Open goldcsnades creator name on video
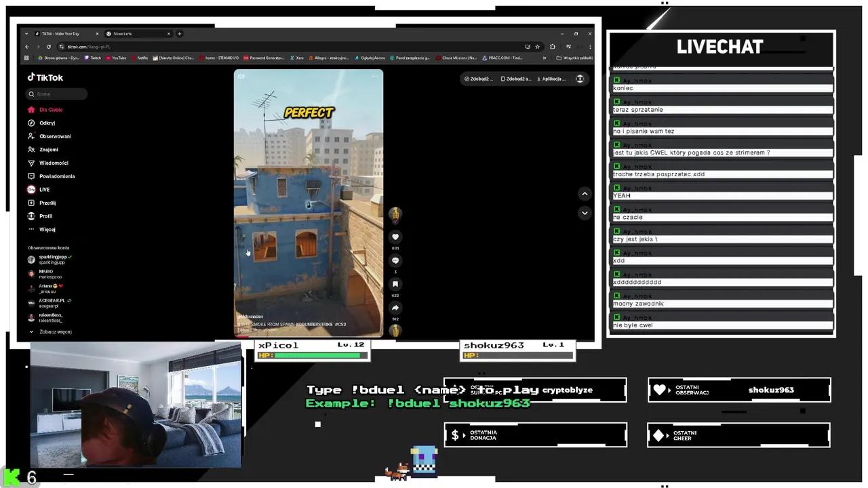Screen dimensions: 868x488 click(x=250, y=317)
